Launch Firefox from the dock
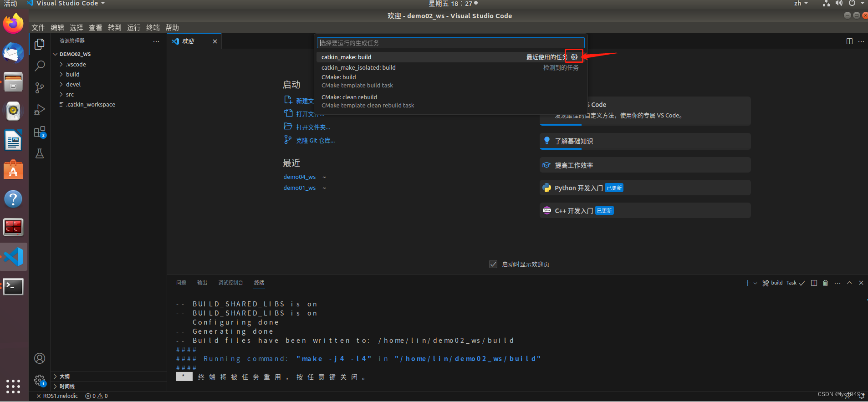 point(13,24)
